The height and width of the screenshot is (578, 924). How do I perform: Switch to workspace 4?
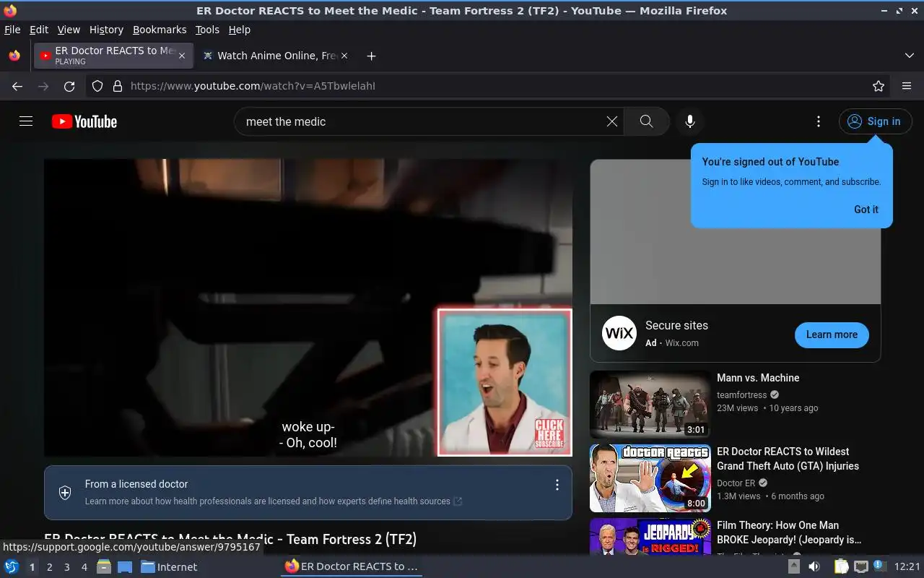click(84, 567)
